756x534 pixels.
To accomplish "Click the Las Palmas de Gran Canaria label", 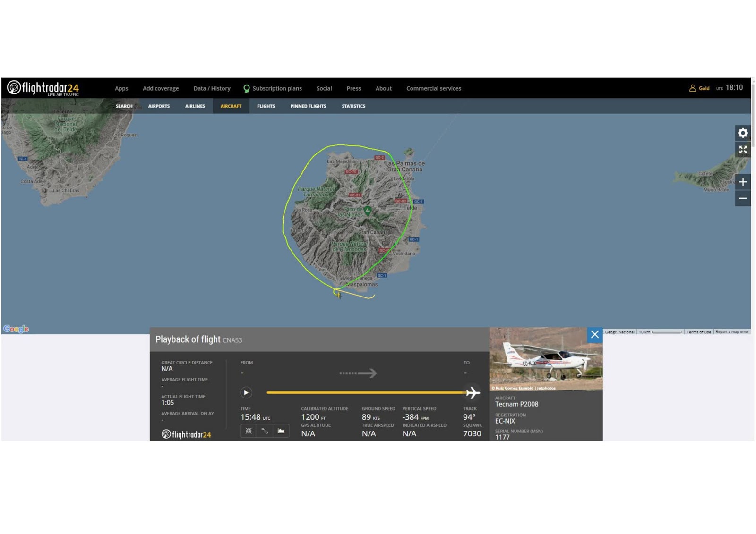I will pyautogui.click(x=405, y=166).
